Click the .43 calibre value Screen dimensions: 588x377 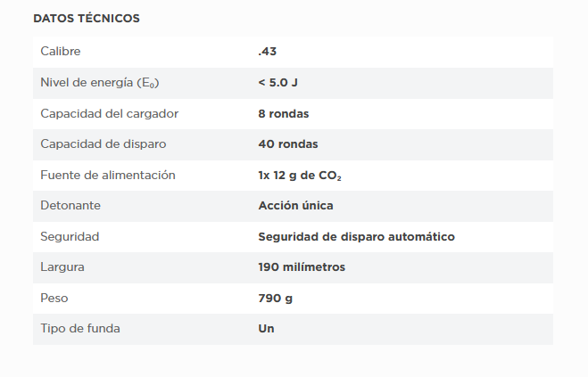coord(268,52)
